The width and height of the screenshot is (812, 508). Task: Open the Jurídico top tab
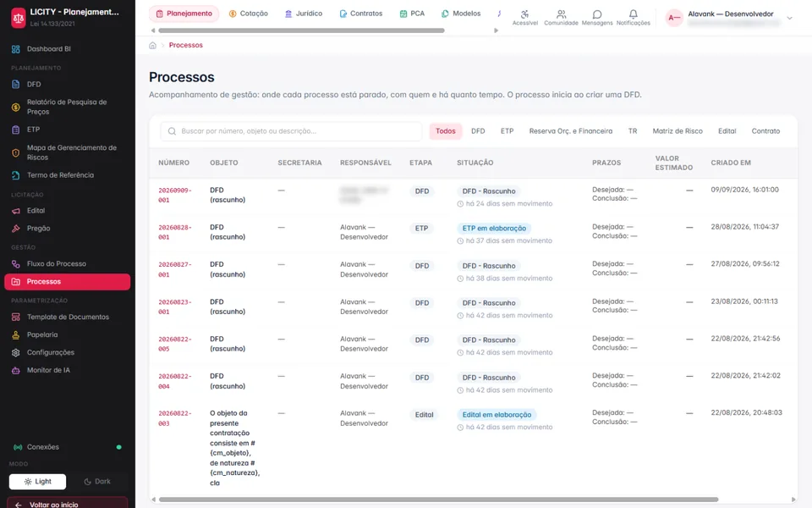tap(304, 14)
